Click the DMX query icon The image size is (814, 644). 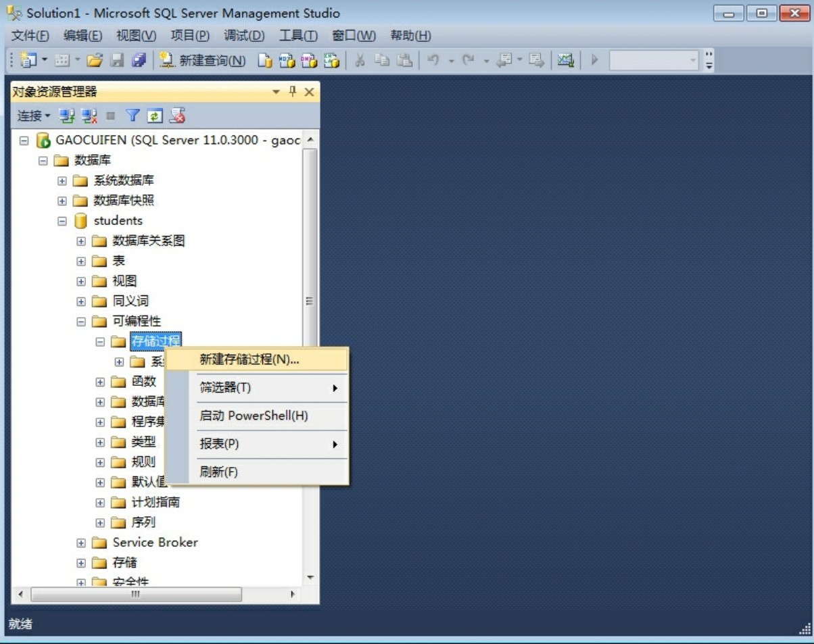pos(309,60)
